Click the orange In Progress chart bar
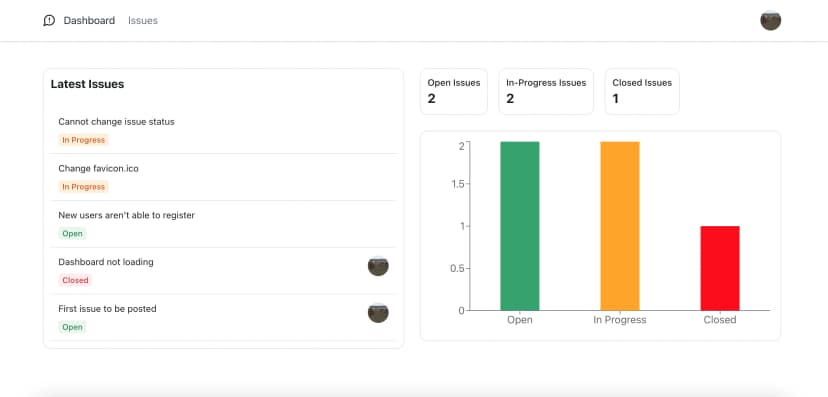This screenshot has height=397, width=828. (620, 226)
